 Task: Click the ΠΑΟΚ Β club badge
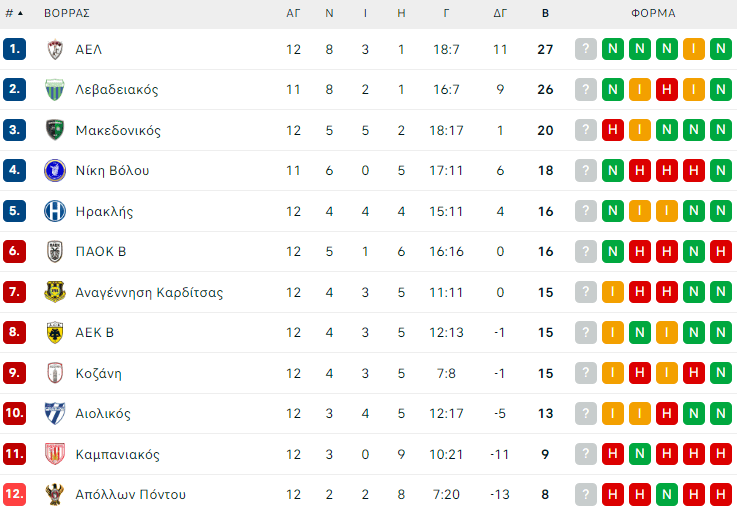[54, 252]
